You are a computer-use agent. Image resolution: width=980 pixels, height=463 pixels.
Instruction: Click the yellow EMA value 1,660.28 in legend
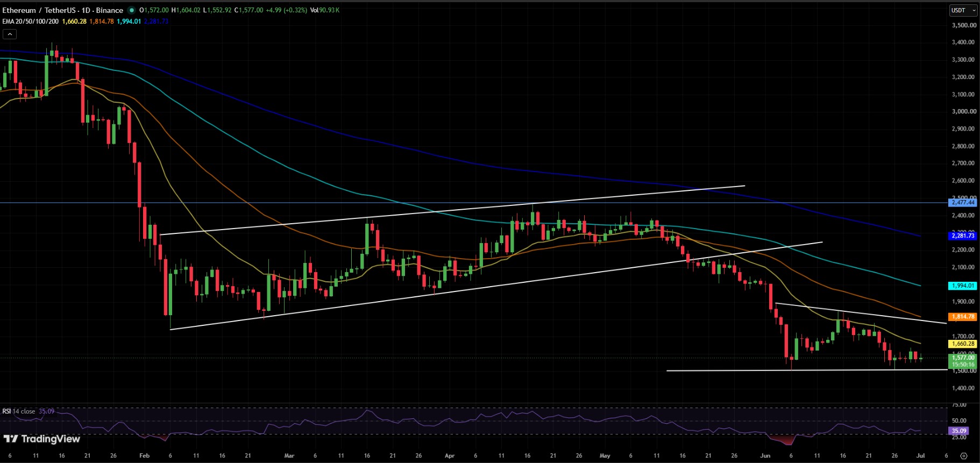pos(74,22)
